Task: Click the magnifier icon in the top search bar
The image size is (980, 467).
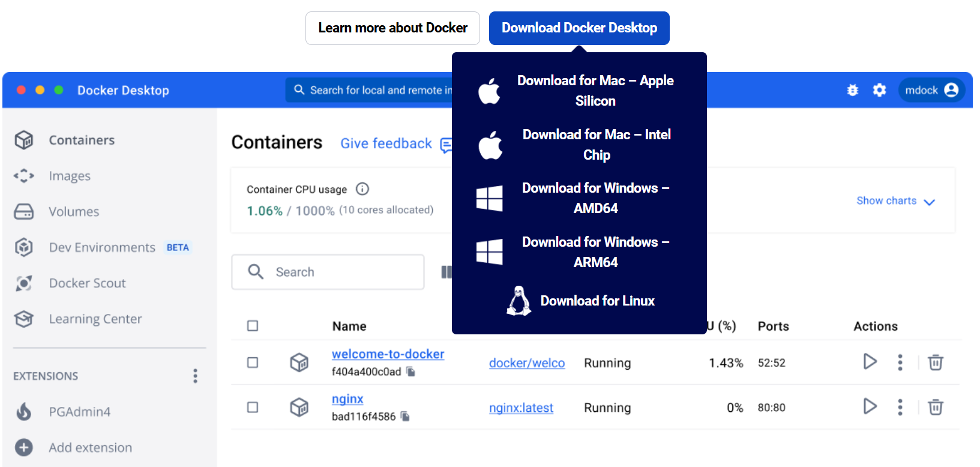Action: point(299,90)
